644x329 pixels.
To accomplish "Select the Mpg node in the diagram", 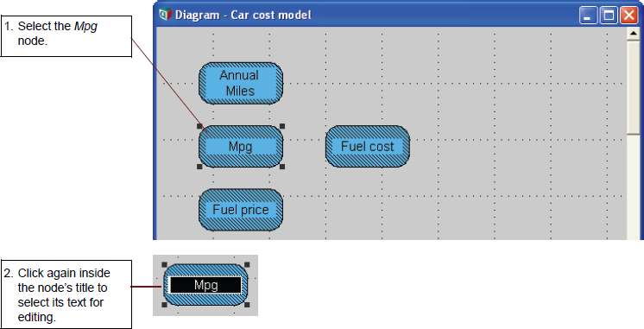I will [241, 147].
